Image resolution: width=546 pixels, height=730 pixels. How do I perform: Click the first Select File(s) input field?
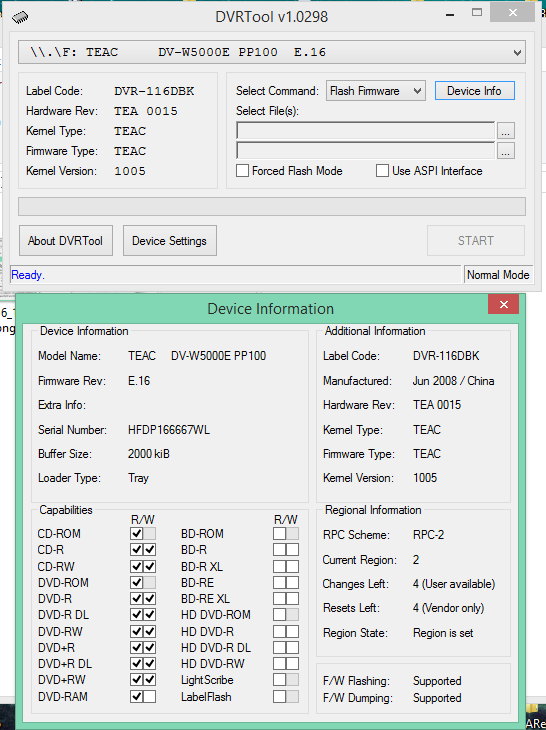coord(365,131)
